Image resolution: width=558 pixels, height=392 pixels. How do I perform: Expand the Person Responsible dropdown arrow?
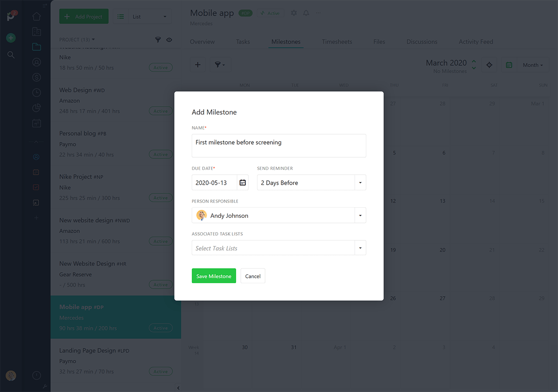click(x=360, y=215)
